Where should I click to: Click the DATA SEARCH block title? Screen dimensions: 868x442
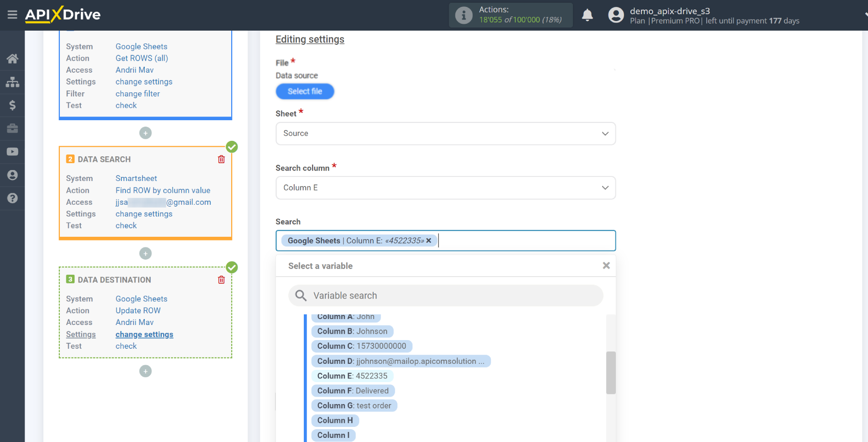pyautogui.click(x=104, y=160)
